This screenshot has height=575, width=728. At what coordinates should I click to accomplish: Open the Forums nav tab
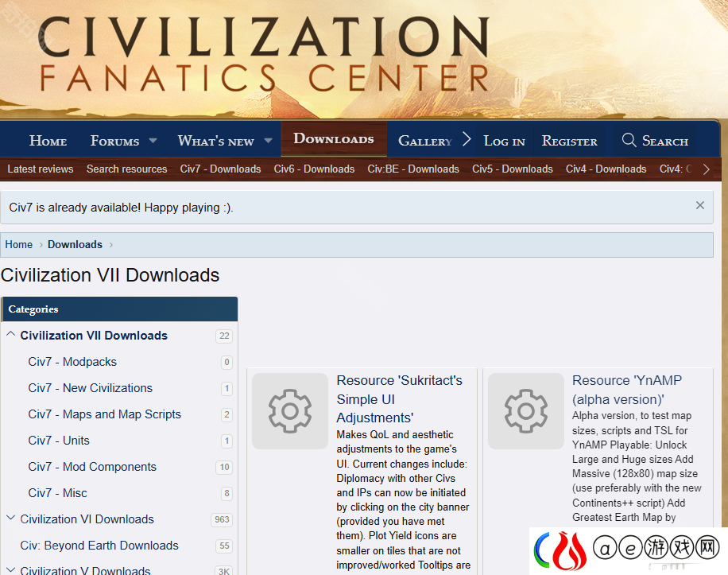coord(114,141)
